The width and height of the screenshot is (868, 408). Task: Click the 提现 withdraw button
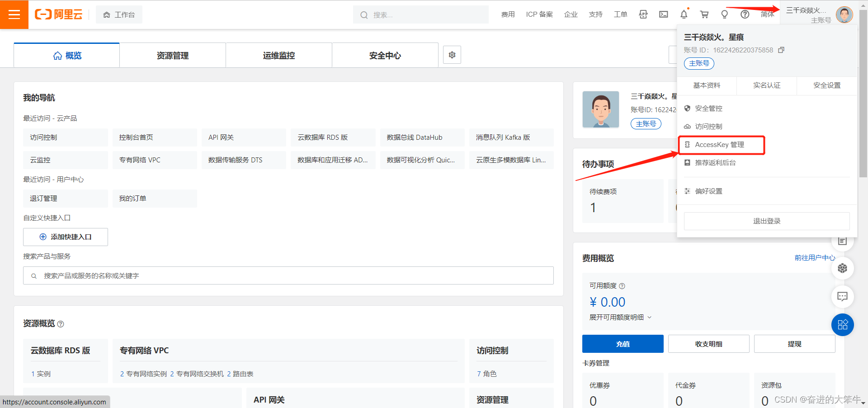pyautogui.click(x=794, y=344)
